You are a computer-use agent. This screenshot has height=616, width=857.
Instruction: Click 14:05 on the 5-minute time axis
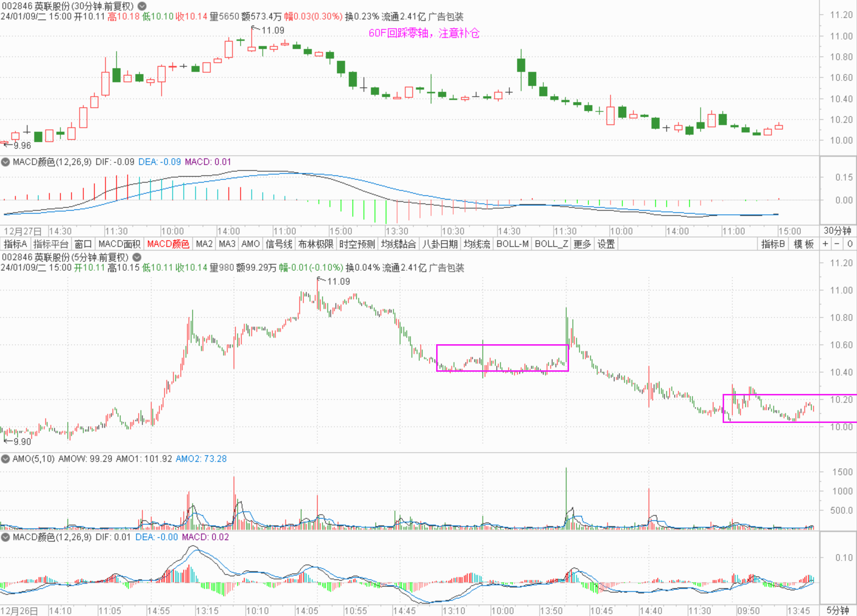[x=307, y=611]
